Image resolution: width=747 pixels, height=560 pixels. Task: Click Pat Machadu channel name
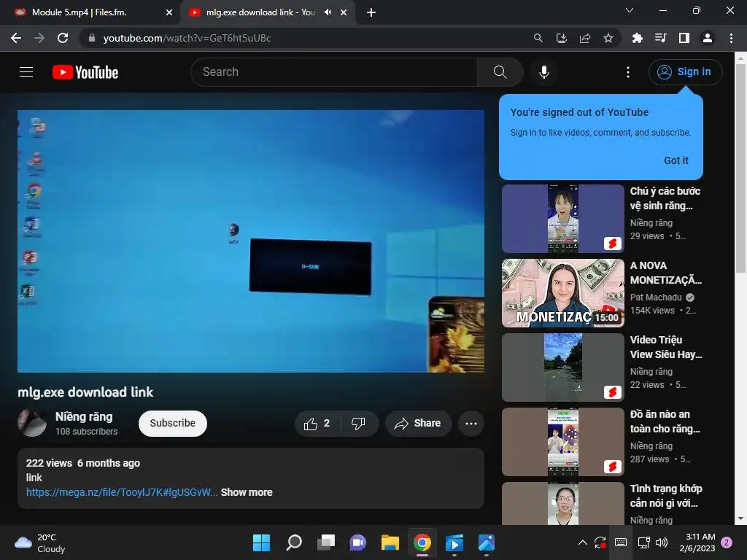click(x=656, y=297)
